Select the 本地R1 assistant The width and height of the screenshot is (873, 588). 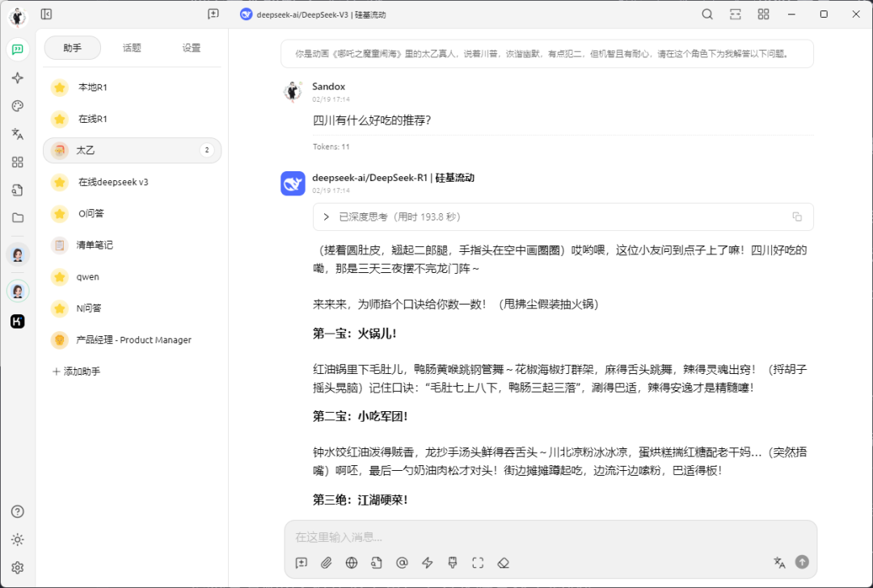point(132,87)
